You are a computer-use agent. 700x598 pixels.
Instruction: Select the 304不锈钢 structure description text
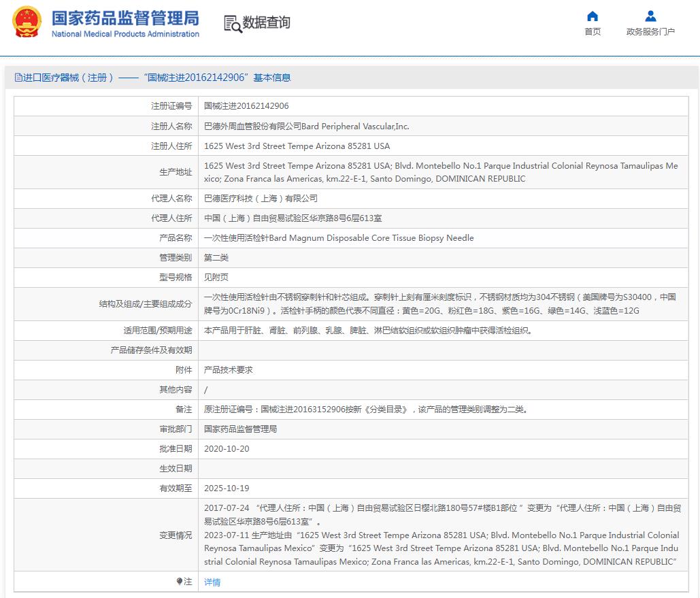point(440,303)
